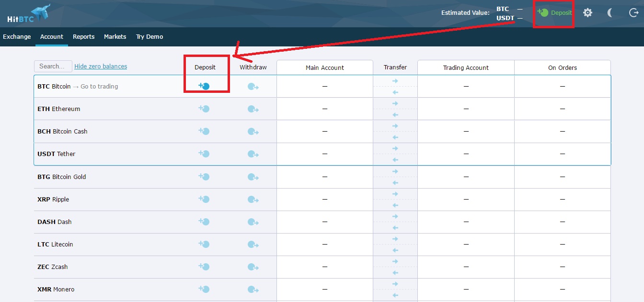This screenshot has width=644, height=302.
Task: Withdraw XRP Ripple via its icon
Action: (x=253, y=200)
